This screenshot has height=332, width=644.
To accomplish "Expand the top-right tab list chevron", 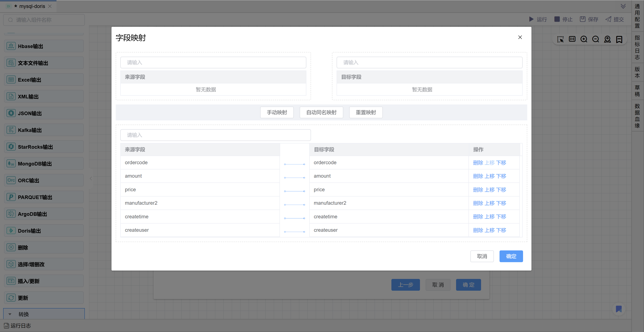I will [623, 6].
